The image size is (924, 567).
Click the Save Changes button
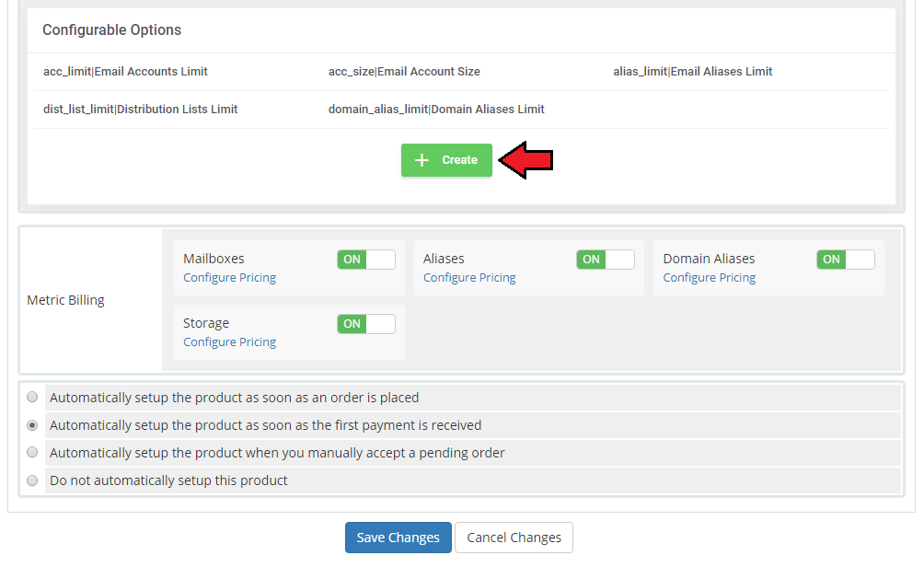pyautogui.click(x=398, y=538)
